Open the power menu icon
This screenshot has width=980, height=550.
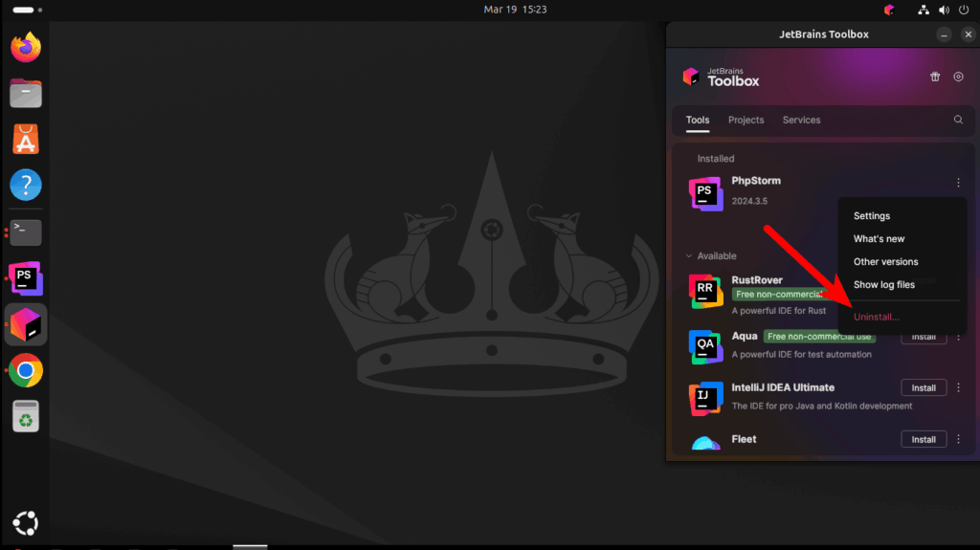pos(965,10)
